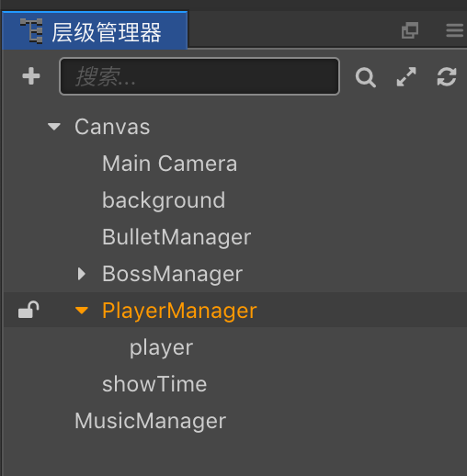Screen dimensions: 467x476
Task: Focus the 搜索 search input field
Action: [199, 76]
